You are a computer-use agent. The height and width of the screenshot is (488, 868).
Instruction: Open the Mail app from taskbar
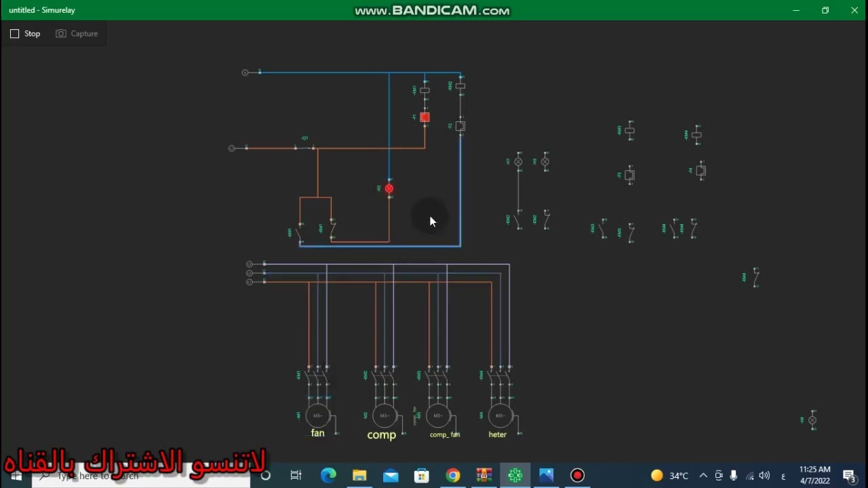click(391, 475)
